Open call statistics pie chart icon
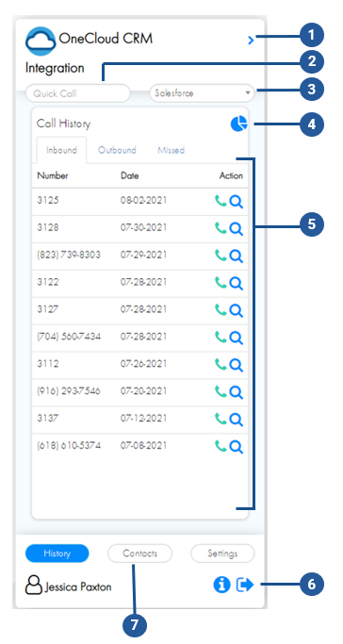Viewport: 343px width, 644px height. point(238,124)
